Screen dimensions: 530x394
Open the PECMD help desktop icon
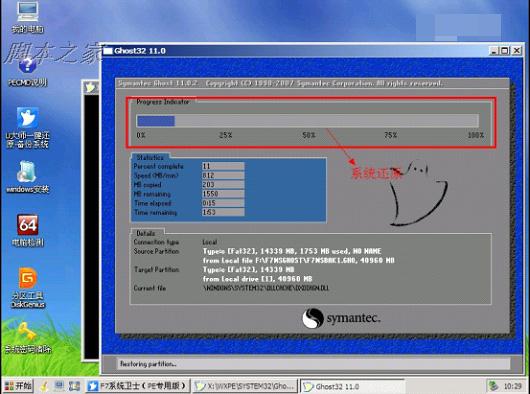click(x=27, y=72)
